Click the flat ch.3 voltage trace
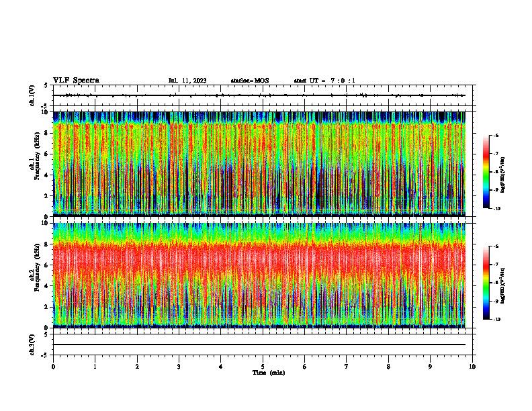 (x=259, y=345)
